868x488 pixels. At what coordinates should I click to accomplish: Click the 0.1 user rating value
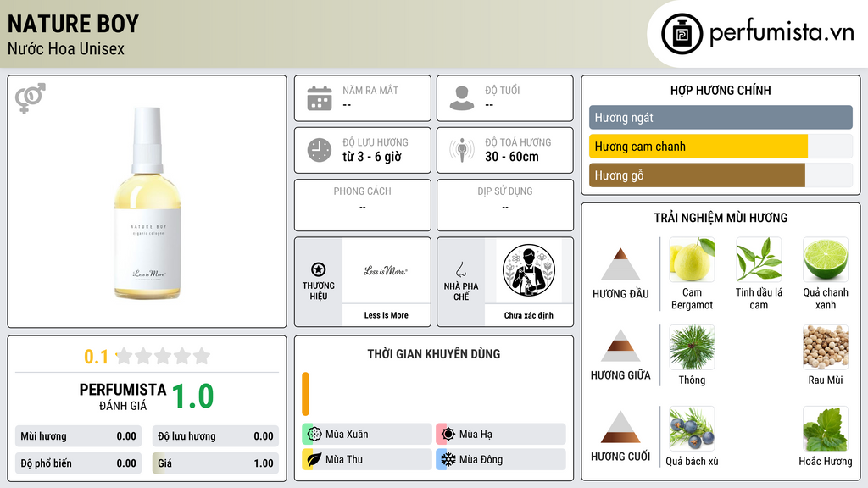pyautogui.click(x=96, y=357)
